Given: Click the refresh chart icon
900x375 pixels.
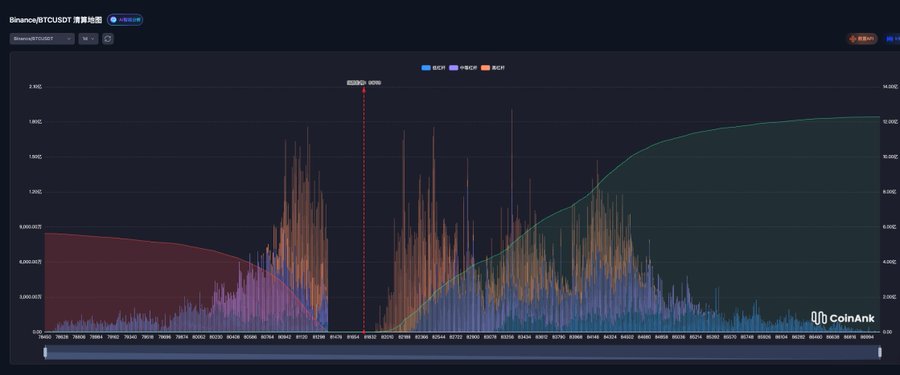Looking at the screenshot, I should pyautogui.click(x=108, y=38).
